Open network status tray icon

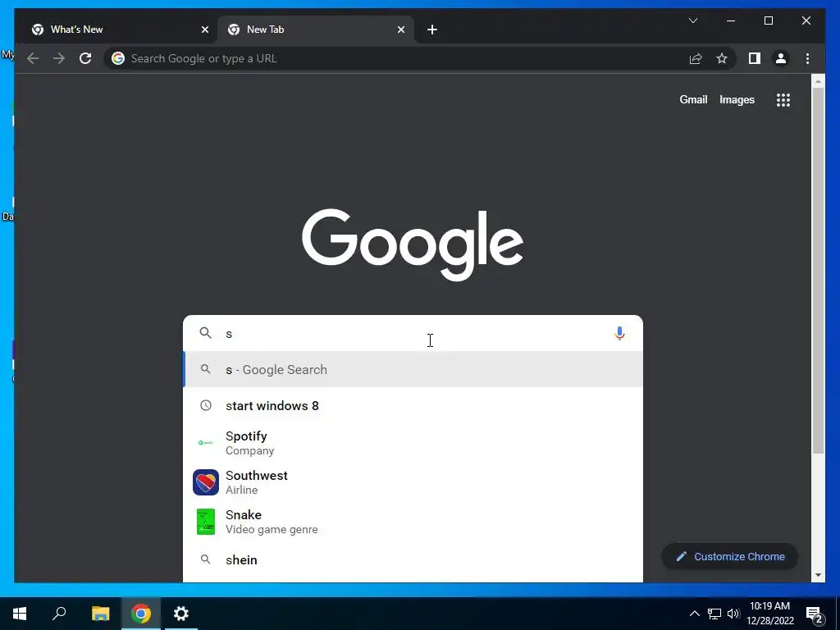pos(714,614)
